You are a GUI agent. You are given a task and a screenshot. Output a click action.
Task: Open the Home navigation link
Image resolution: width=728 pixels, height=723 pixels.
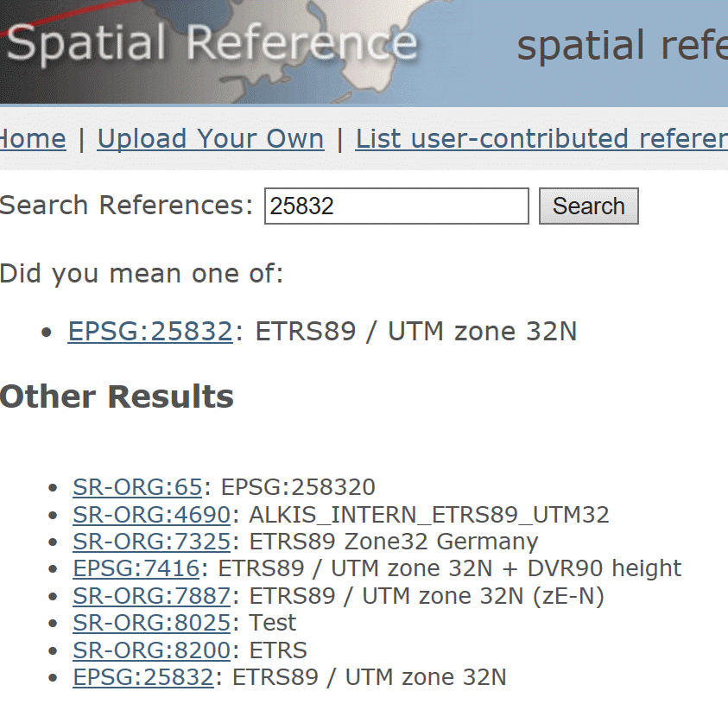pyautogui.click(x=33, y=139)
